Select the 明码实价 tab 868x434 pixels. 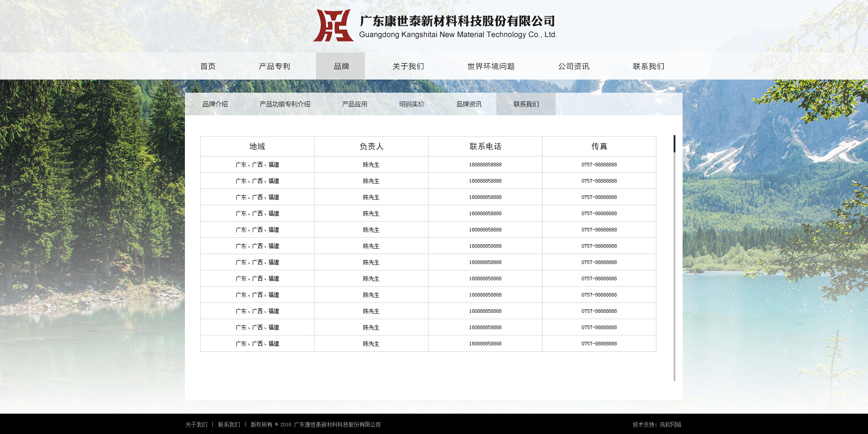[412, 104]
